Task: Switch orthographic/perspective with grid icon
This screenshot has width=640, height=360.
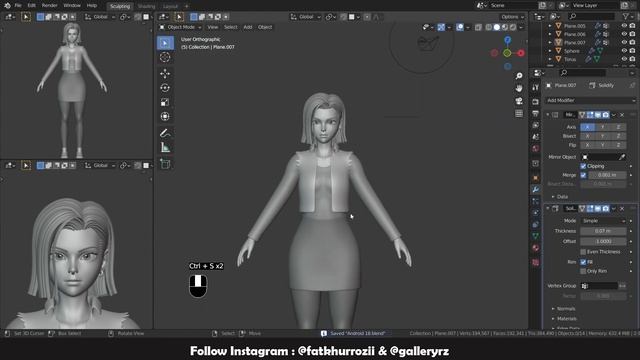Action: [x=519, y=113]
